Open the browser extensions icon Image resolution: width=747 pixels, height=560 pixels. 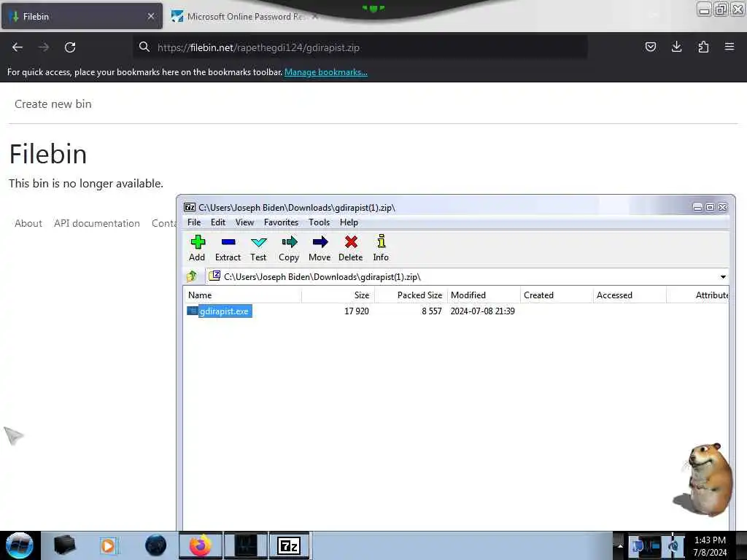tap(703, 47)
